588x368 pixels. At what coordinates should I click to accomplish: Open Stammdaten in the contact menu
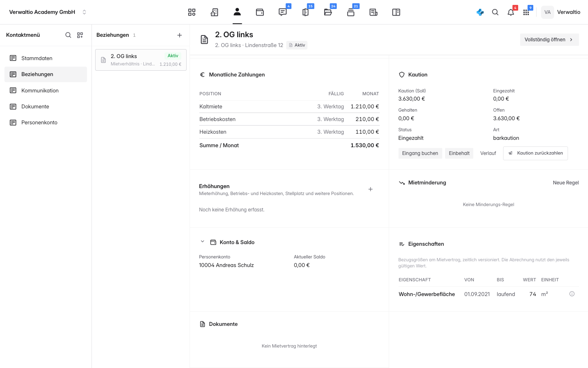[46, 58]
